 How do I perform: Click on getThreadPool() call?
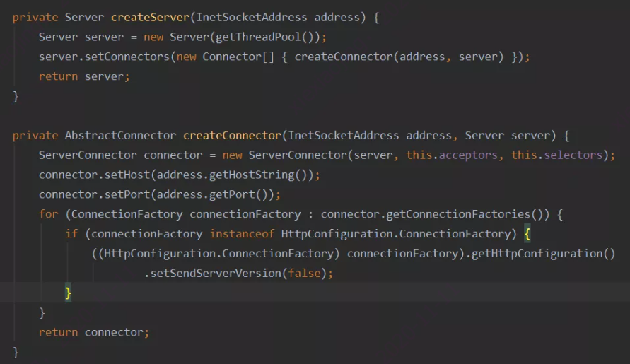point(264,37)
